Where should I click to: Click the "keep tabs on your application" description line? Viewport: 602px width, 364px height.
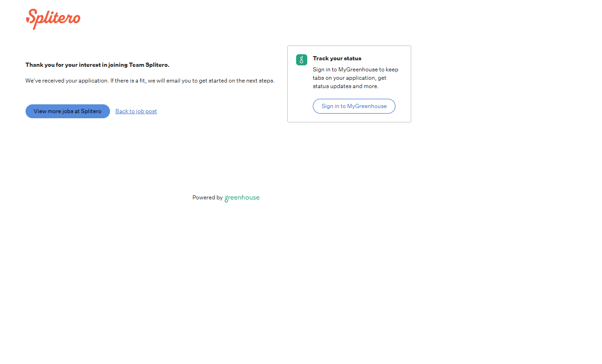349,78
